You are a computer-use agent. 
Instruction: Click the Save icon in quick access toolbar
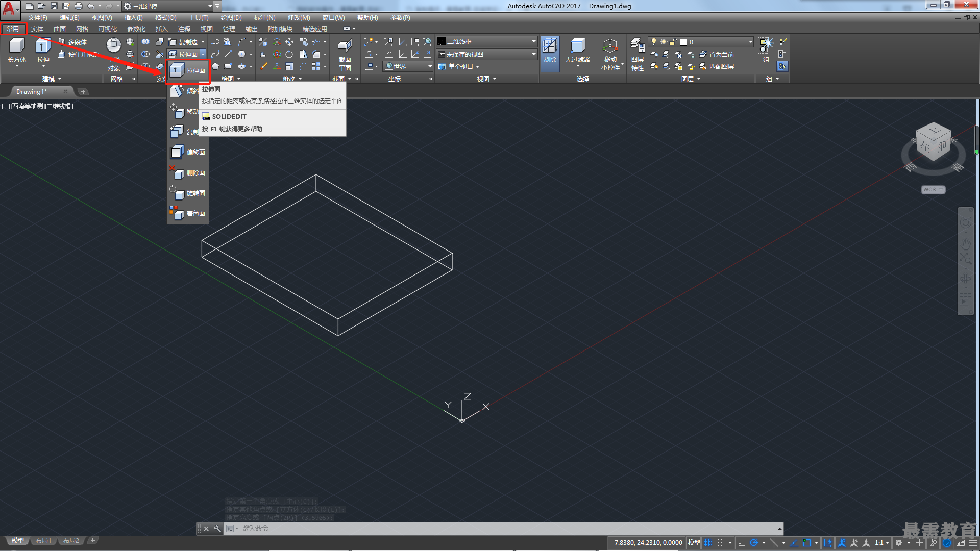[54, 6]
